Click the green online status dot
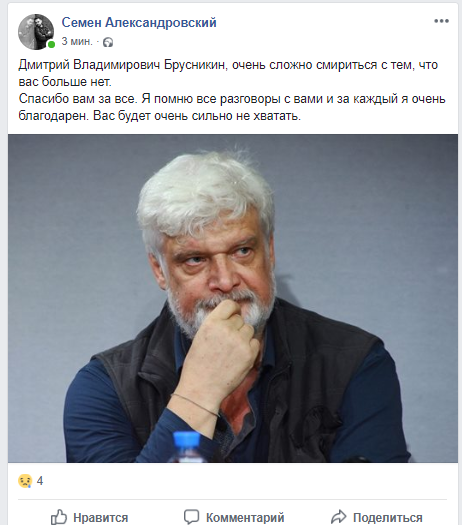462x525 pixels. 51,44
